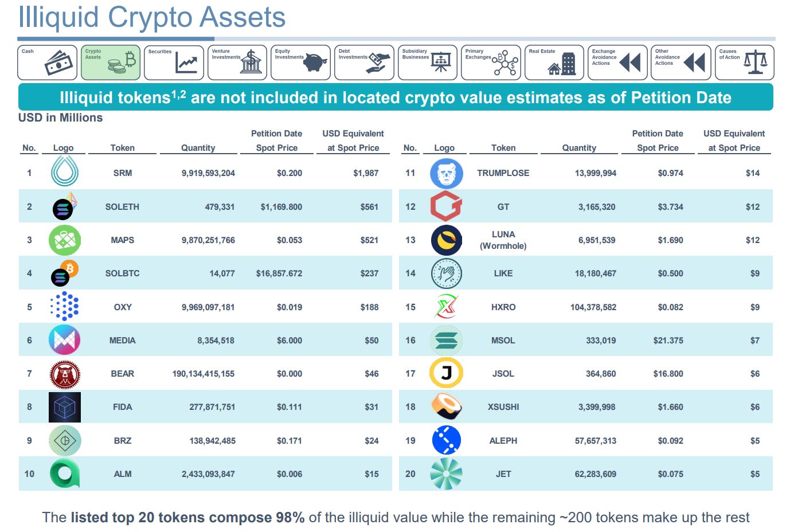Viewport: 794px width, 532px height.
Task: Click the JET pinwheel logo
Action: click(x=446, y=474)
